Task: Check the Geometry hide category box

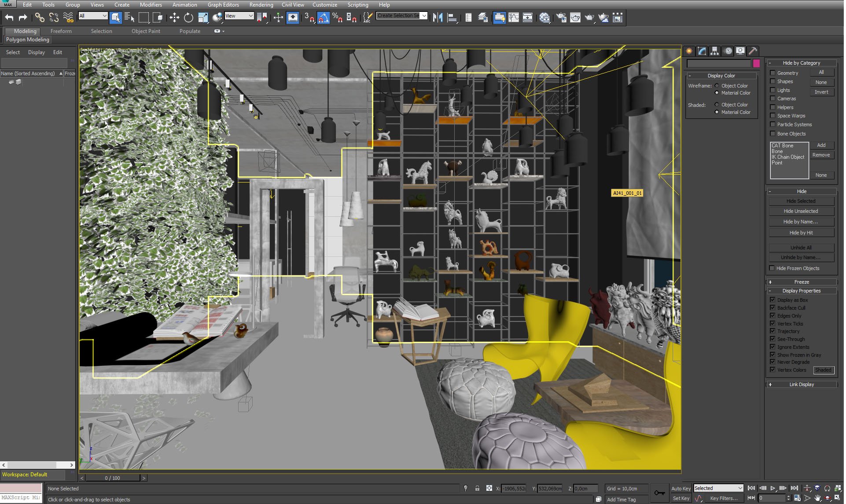Action: point(772,73)
